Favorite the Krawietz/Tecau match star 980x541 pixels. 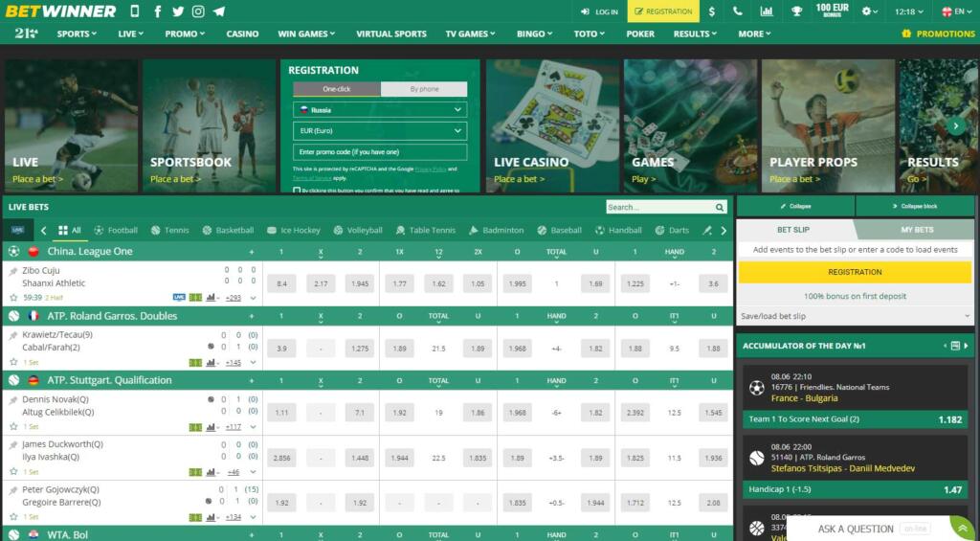tap(13, 362)
